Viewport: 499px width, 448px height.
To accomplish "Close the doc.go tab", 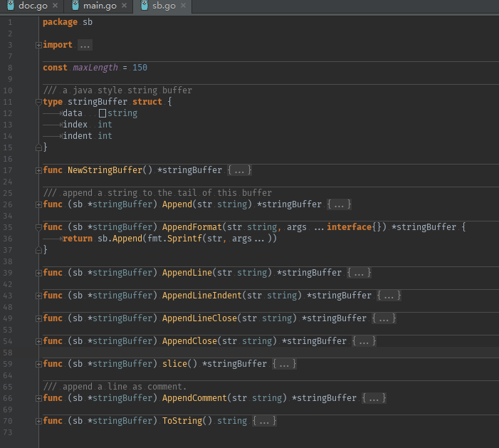I will coord(55,6).
